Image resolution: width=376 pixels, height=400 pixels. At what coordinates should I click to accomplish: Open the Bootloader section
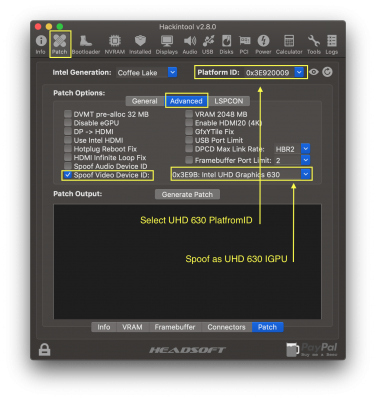(86, 44)
